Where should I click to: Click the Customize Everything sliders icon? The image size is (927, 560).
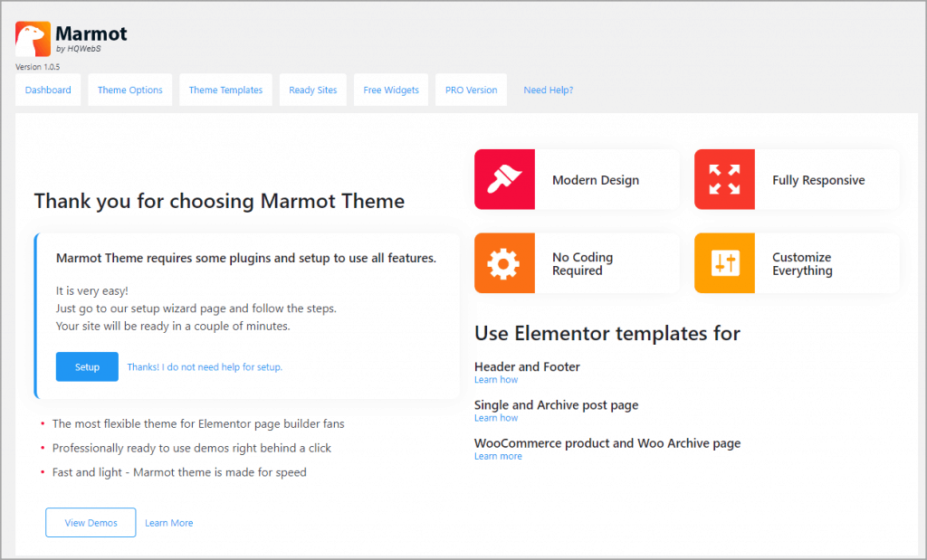[x=724, y=263]
